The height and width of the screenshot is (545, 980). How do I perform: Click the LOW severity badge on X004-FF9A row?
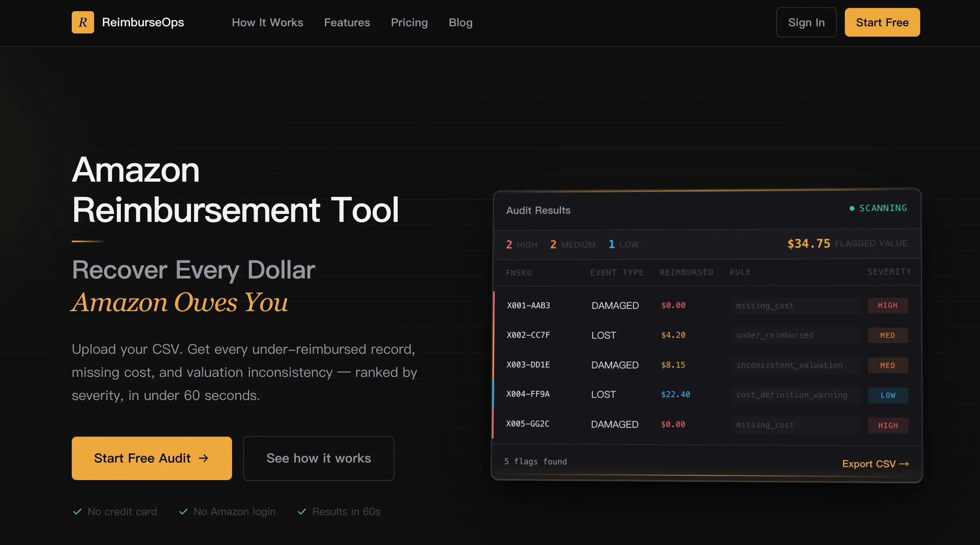(x=888, y=395)
